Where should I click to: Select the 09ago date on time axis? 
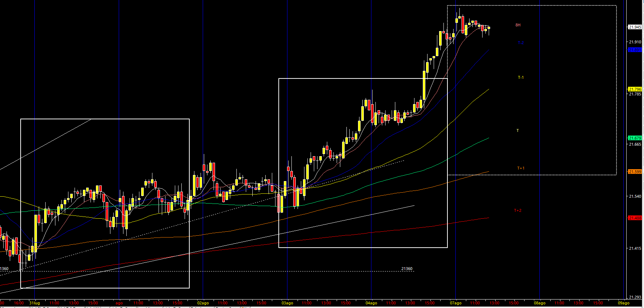point(623,303)
